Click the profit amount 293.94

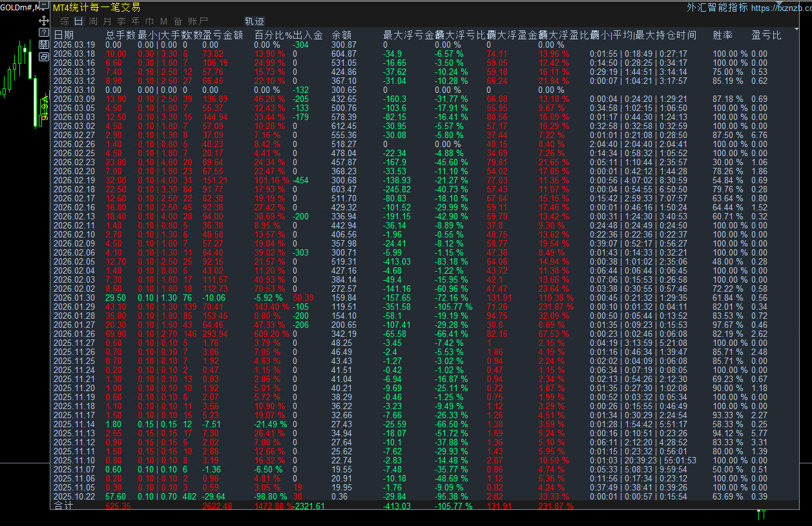(215, 334)
